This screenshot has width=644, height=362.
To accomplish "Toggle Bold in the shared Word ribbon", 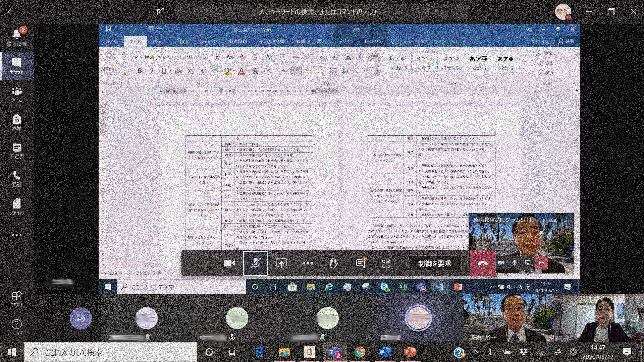I will 140,71.
